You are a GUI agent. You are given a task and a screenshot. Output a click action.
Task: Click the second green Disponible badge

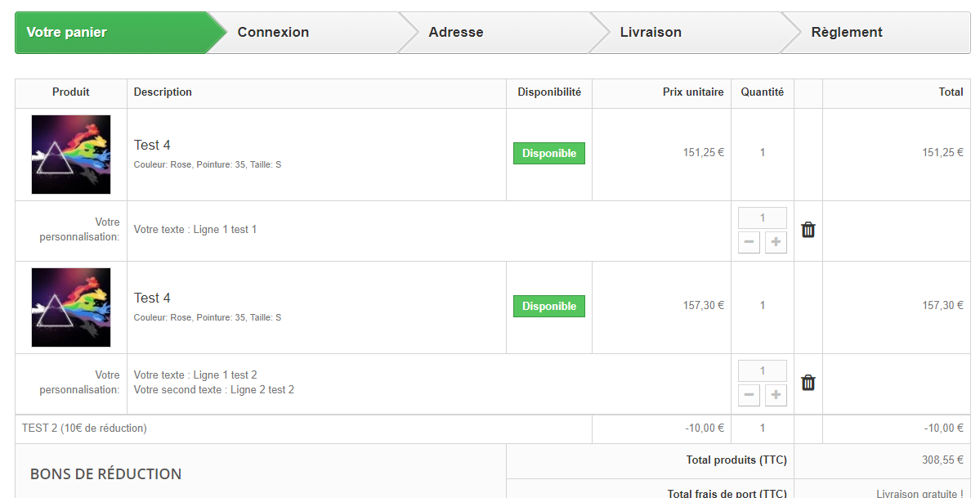coord(548,306)
